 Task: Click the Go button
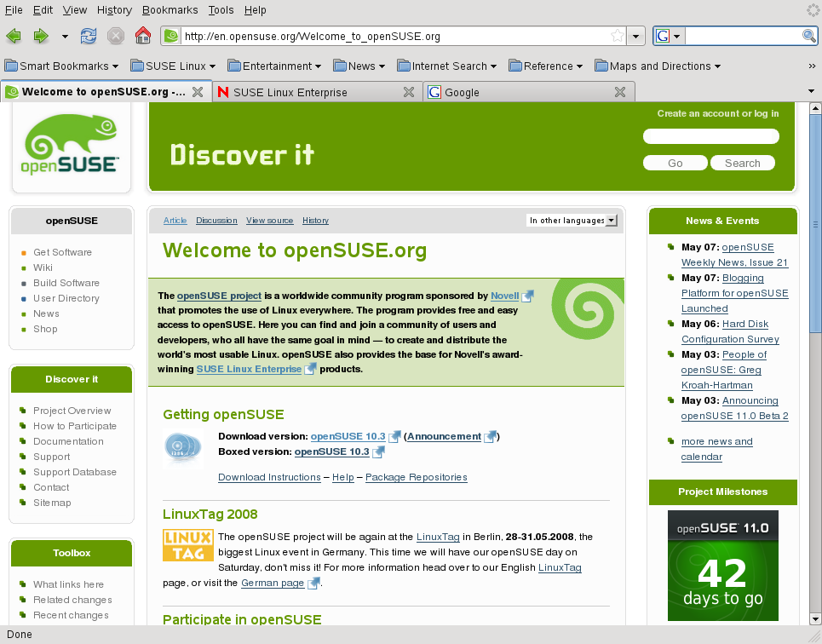click(675, 163)
